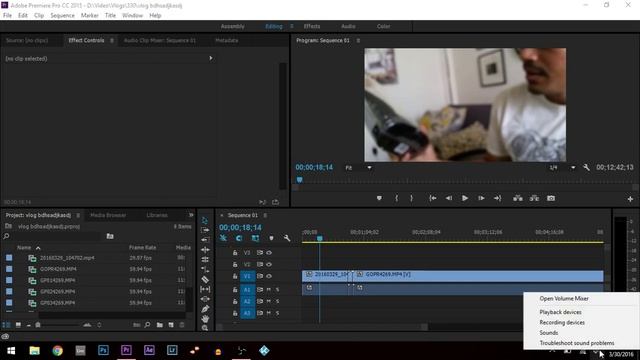Select the Pen tool
Image resolution: width=640 pixels, height=360 pixels.
pyautogui.click(x=205, y=309)
